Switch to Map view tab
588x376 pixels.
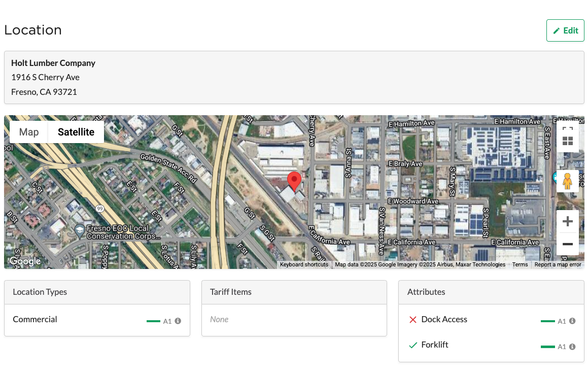pyautogui.click(x=29, y=132)
